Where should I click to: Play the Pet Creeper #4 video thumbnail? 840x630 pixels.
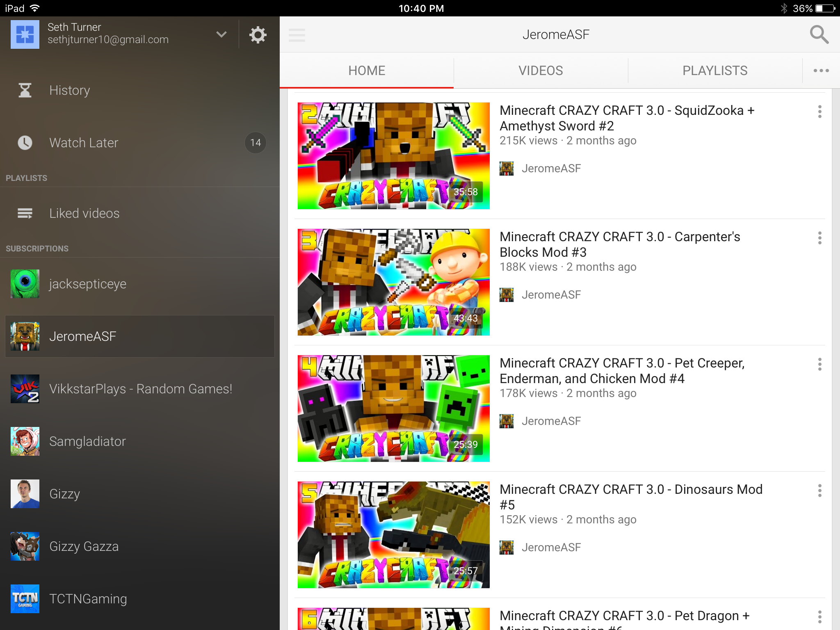pyautogui.click(x=394, y=409)
